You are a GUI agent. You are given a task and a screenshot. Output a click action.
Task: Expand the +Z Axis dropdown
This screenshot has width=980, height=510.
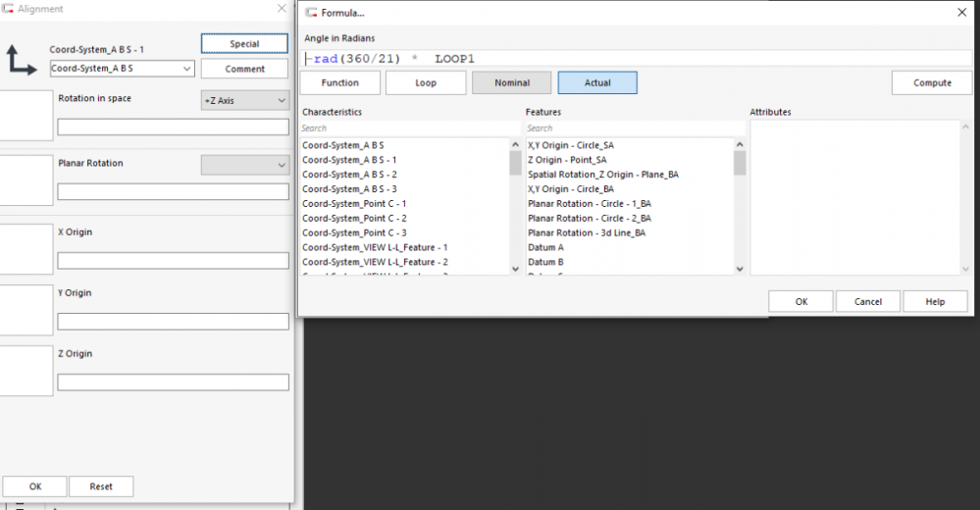[x=244, y=101]
